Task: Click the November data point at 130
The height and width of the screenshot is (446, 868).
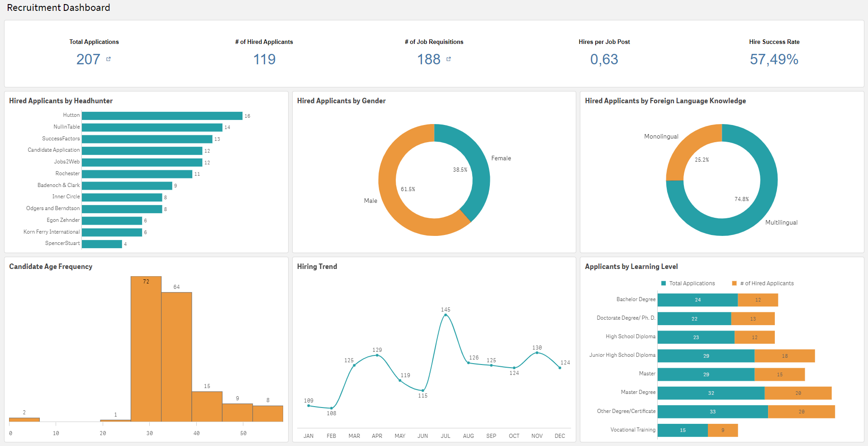Action: point(537,353)
